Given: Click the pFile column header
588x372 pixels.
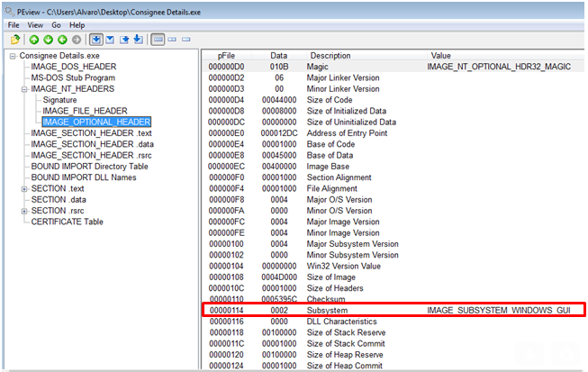Looking at the screenshot, I should click(226, 56).
